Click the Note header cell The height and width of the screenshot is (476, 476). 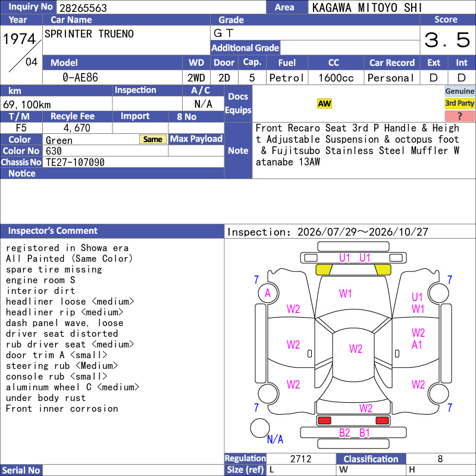pos(238,151)
